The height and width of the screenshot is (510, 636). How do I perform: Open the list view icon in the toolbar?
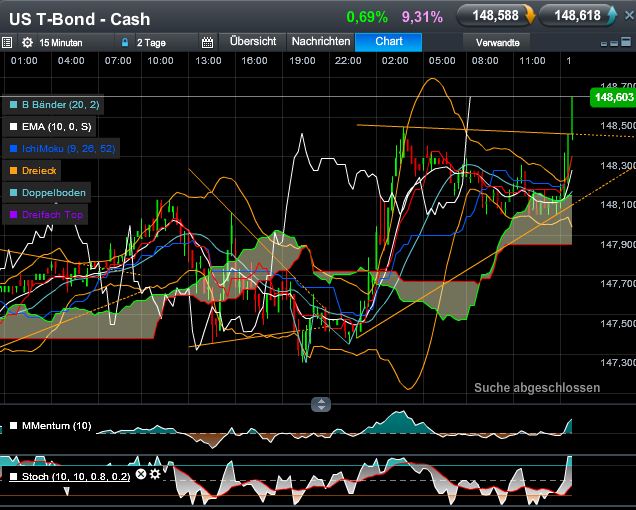[7, 42]
